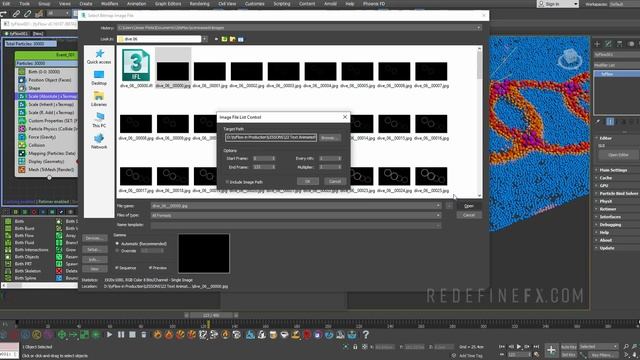Click the Particle Physics operator icon
This screenshot has height=360, width=640.
pyautogui.click(x=22, y=129)
